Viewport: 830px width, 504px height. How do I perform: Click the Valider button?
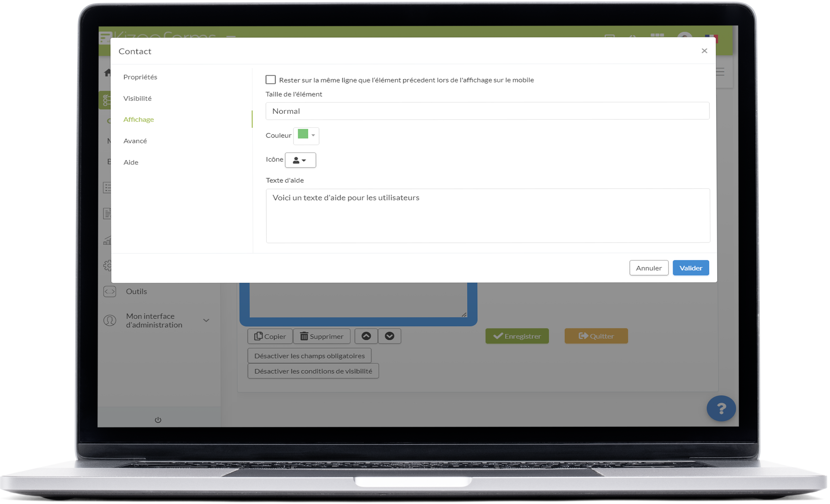pos(691,268)
